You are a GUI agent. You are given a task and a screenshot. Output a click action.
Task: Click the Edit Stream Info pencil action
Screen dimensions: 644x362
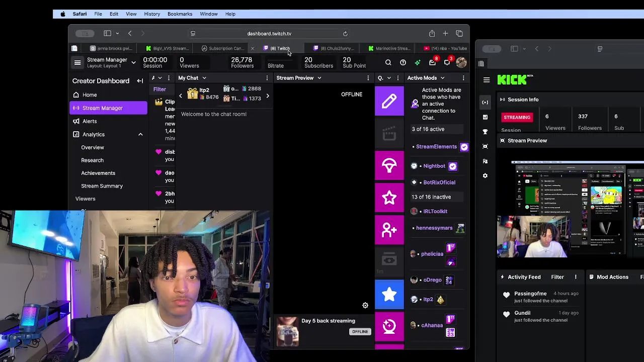[x=389, y=101]
